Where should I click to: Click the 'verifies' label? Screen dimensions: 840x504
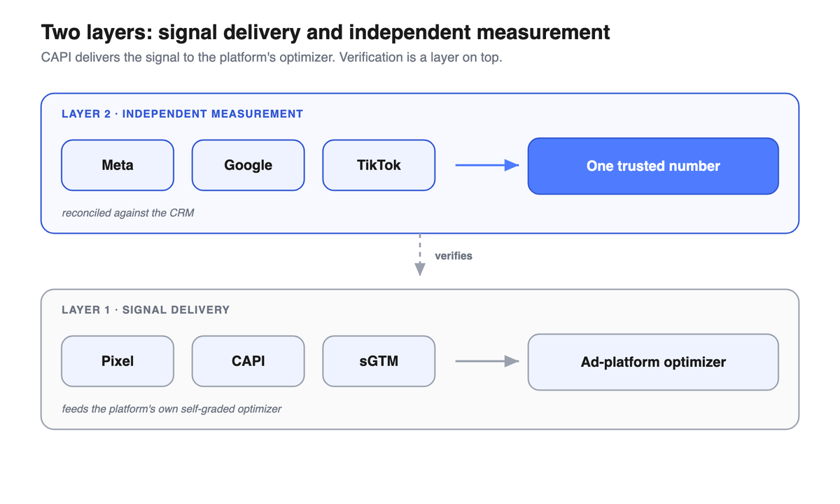(454, 255)
